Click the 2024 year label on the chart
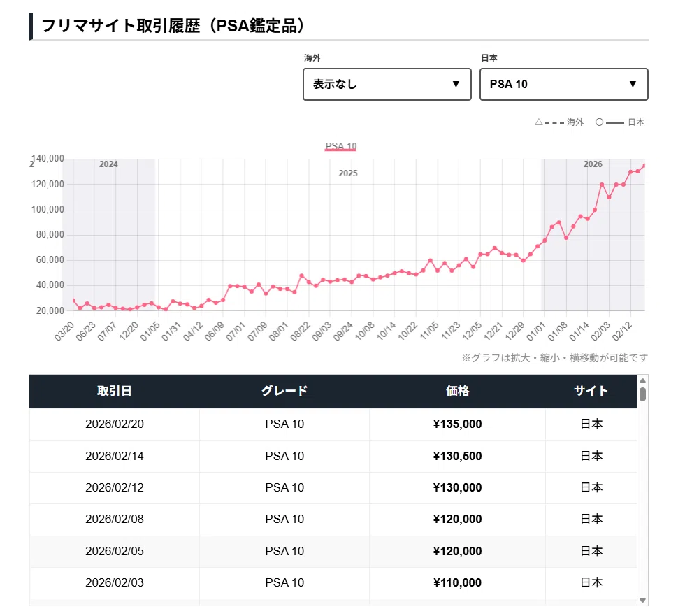Image resolution: width=678 pixels, height=616 pixels. [x=108, y=164]
